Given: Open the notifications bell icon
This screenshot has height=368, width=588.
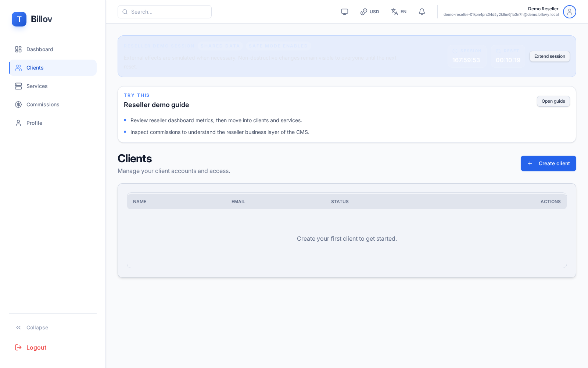Looking at the screenshot, I should (x=422, y=11).
